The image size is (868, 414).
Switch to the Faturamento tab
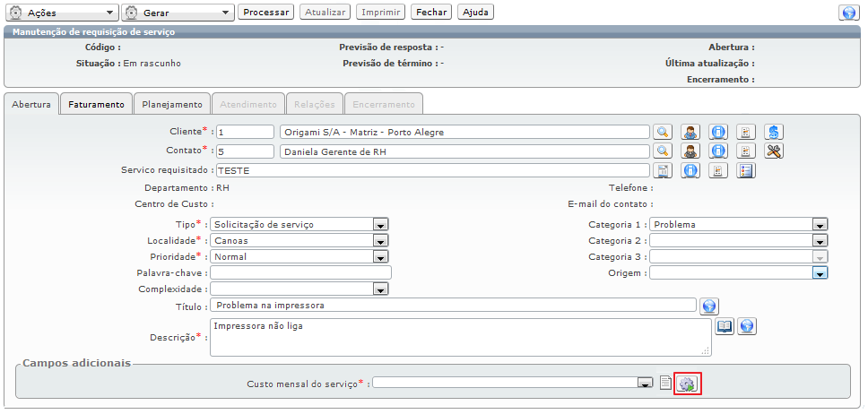(x=96, y=104)
